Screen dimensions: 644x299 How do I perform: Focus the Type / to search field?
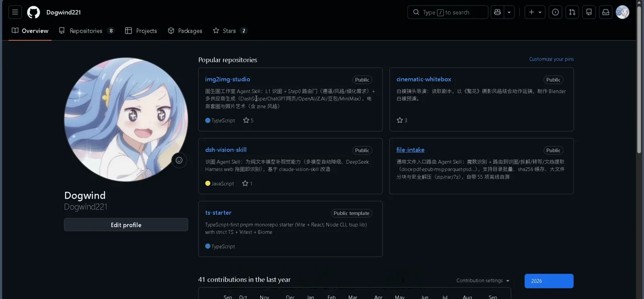(448, 12)
